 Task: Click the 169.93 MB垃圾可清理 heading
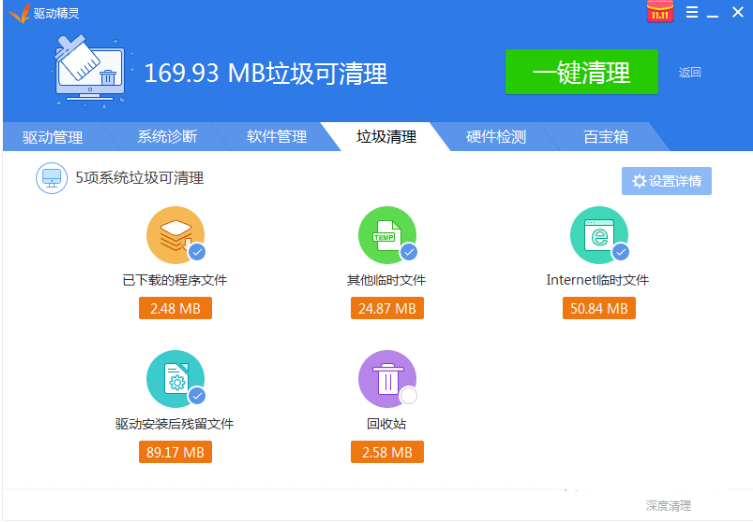(x=266, y=73)
